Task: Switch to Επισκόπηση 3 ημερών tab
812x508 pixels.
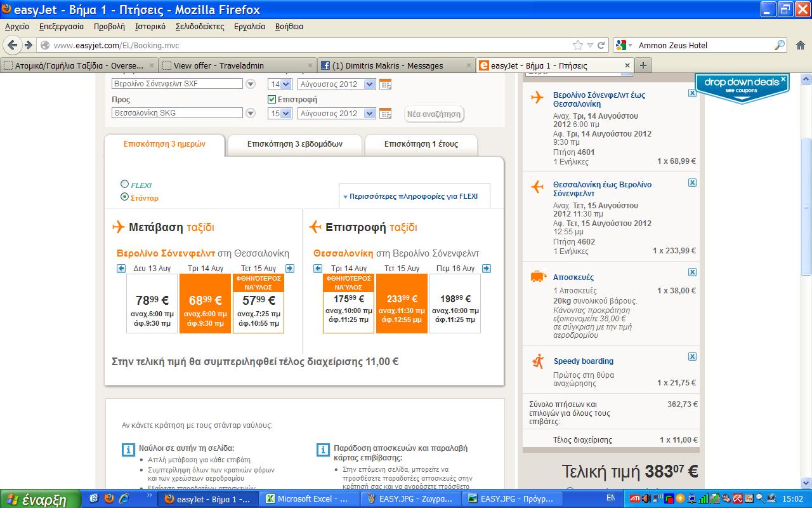Action: [165, 144]
